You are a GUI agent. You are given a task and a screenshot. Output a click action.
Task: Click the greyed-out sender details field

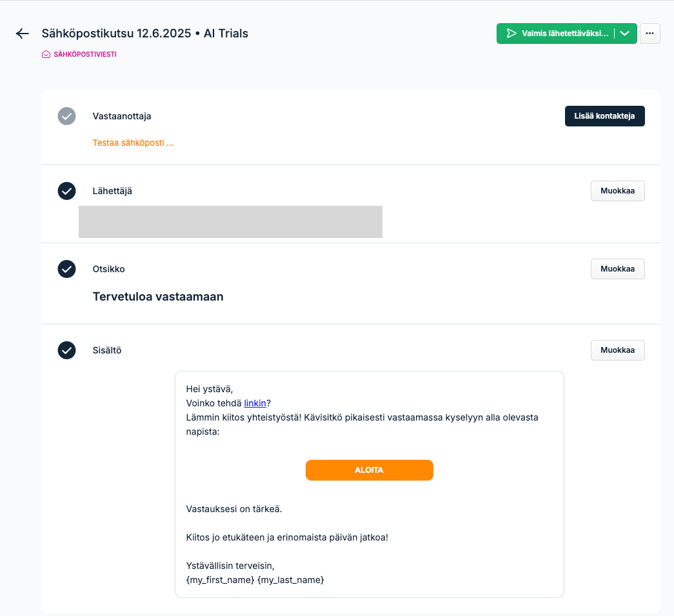[x=230, y=222]
